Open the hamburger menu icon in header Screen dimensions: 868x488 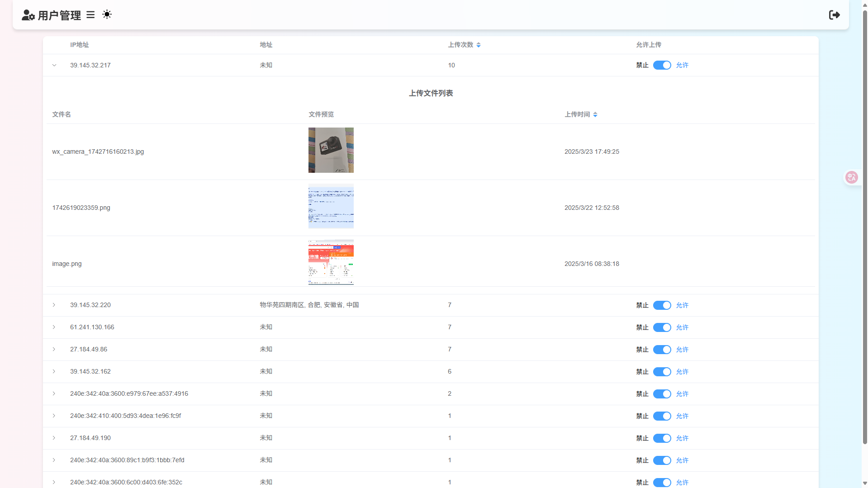[x=90, y=15]
